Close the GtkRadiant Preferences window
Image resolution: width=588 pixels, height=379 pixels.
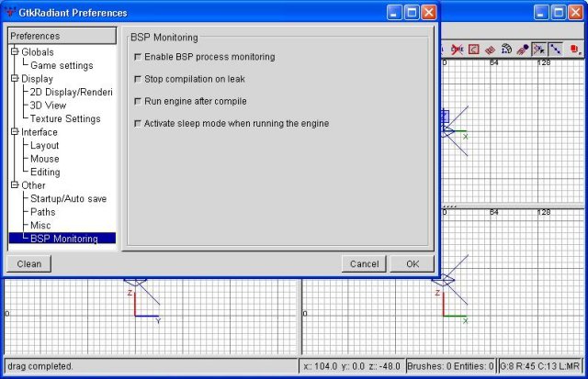(429, 12)
